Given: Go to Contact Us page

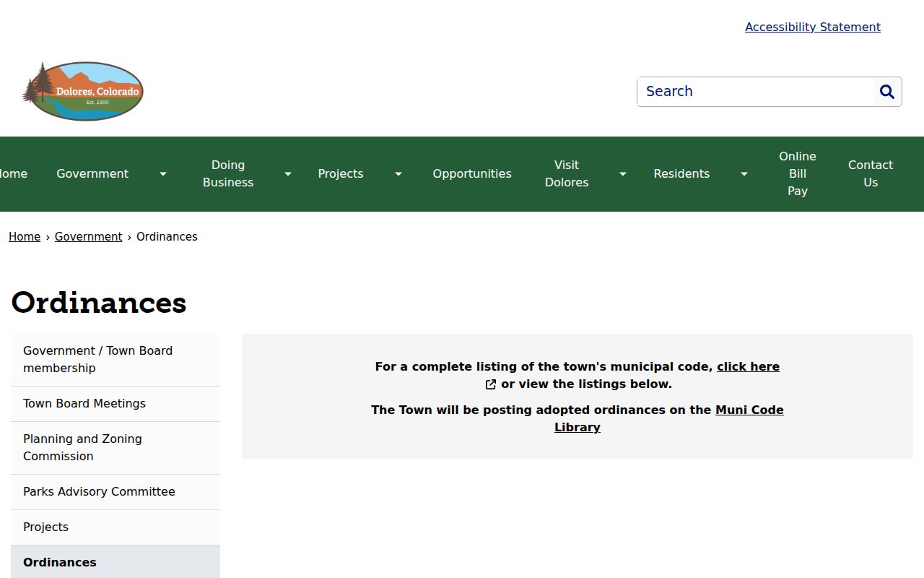Looking at the screenshot, I should pos(871,174).
